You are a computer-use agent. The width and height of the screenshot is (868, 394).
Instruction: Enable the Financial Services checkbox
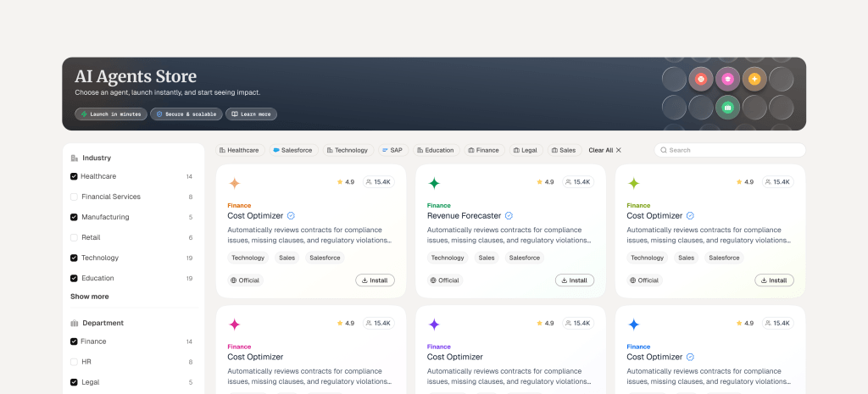(x=74, y=197)
